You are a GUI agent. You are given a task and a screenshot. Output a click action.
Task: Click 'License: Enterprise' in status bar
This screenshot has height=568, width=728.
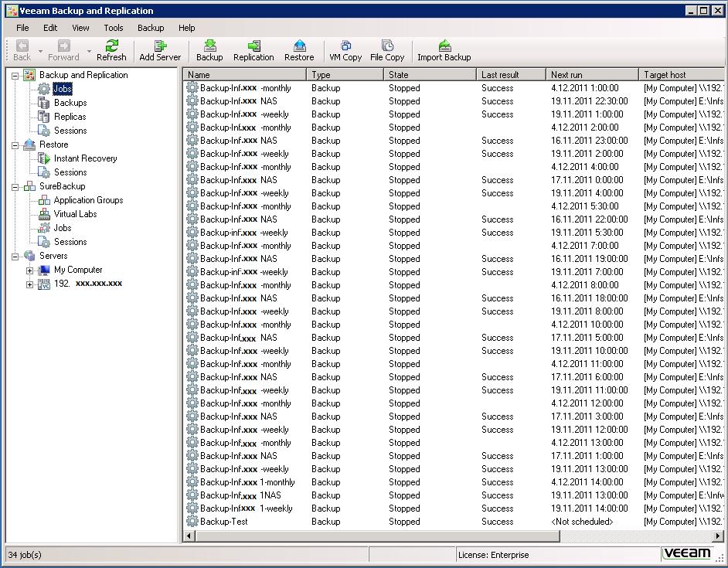[493, 555]
